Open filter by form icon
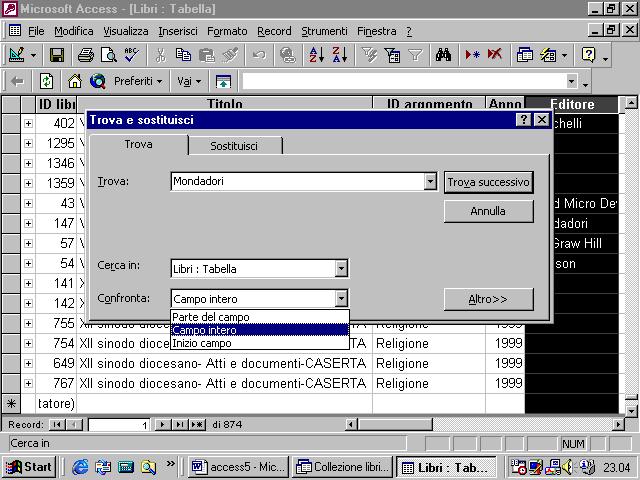The height and width of the screenshot is (480, 640). tap(392, 55)
